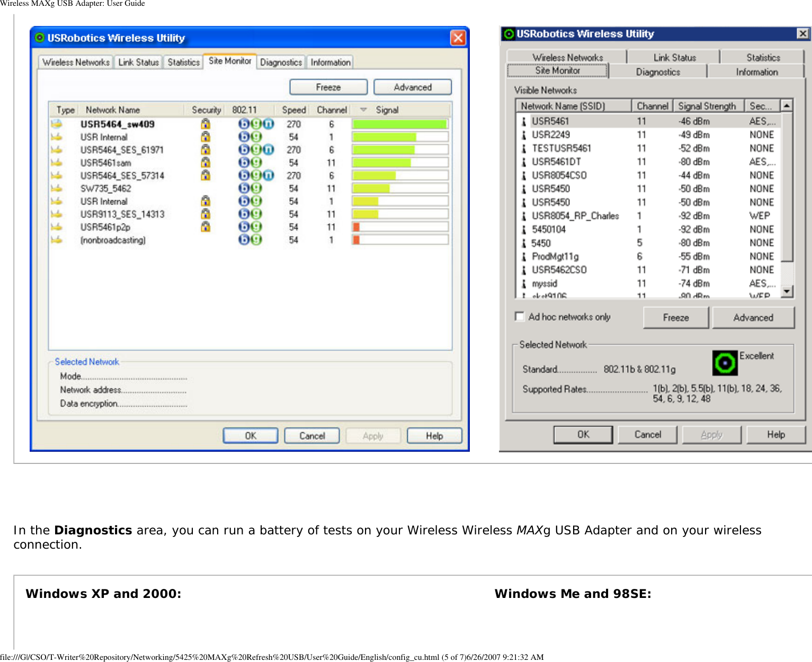The height and width of the screenshot is (662, 812).
Task: Click the Advanced button in 98SE window
Action: 753,318
